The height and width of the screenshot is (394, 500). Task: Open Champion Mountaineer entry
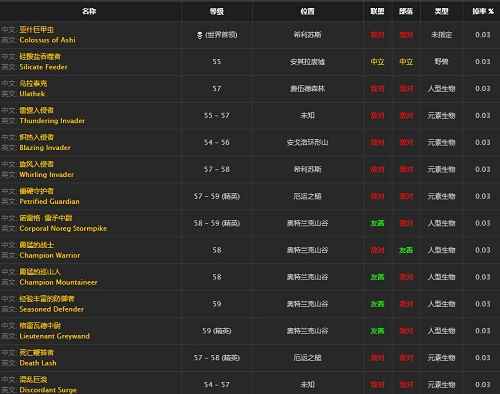tap(58, 282)
